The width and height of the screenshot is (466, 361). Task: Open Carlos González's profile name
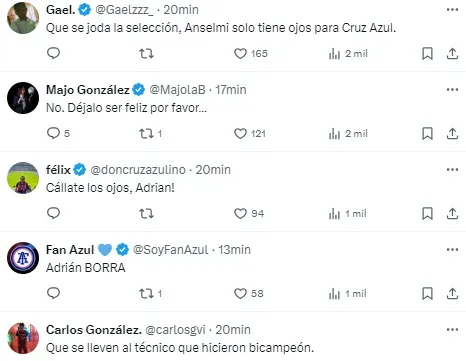click(94, 330)
